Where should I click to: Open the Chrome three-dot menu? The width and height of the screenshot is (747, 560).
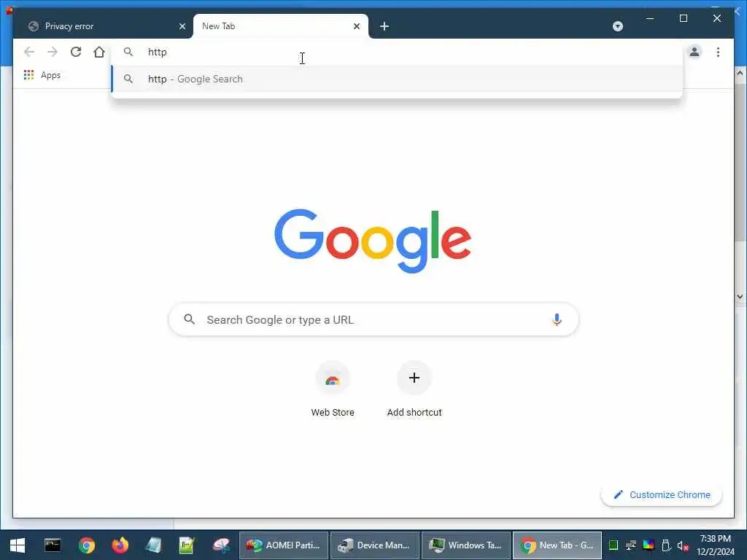click(x=718, y=52)
